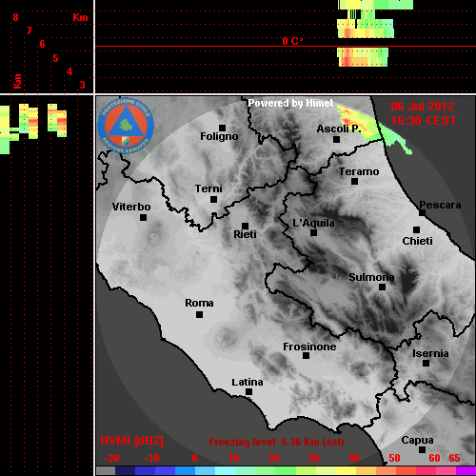Click the Sulmona city marker square

pyautogui.click(x=382, y=287)
